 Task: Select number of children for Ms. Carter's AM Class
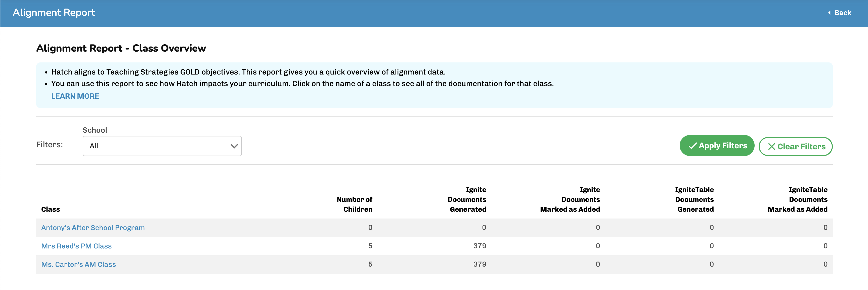(370, 264)
